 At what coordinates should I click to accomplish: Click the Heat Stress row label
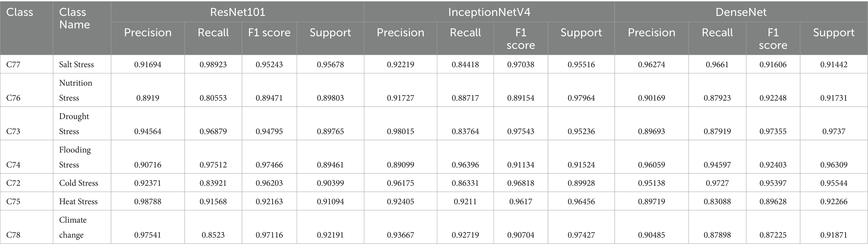(x=78, y=202)
